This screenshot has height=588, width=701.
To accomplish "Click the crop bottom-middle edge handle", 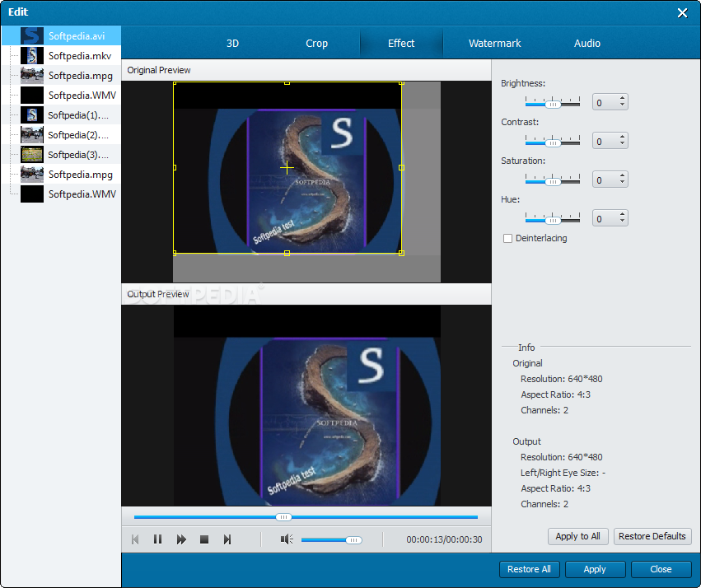I will (287, 253).
